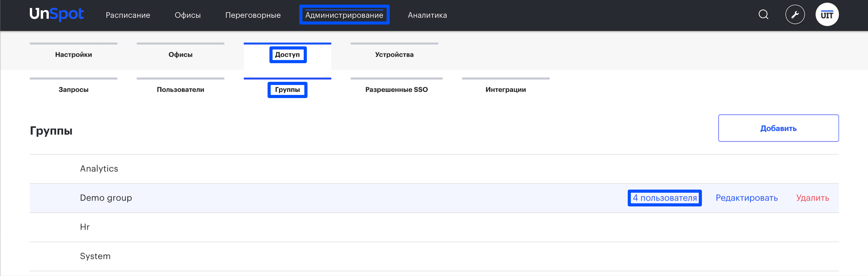
Task: Click Удалить for Demo group
Action: [812, 198]
